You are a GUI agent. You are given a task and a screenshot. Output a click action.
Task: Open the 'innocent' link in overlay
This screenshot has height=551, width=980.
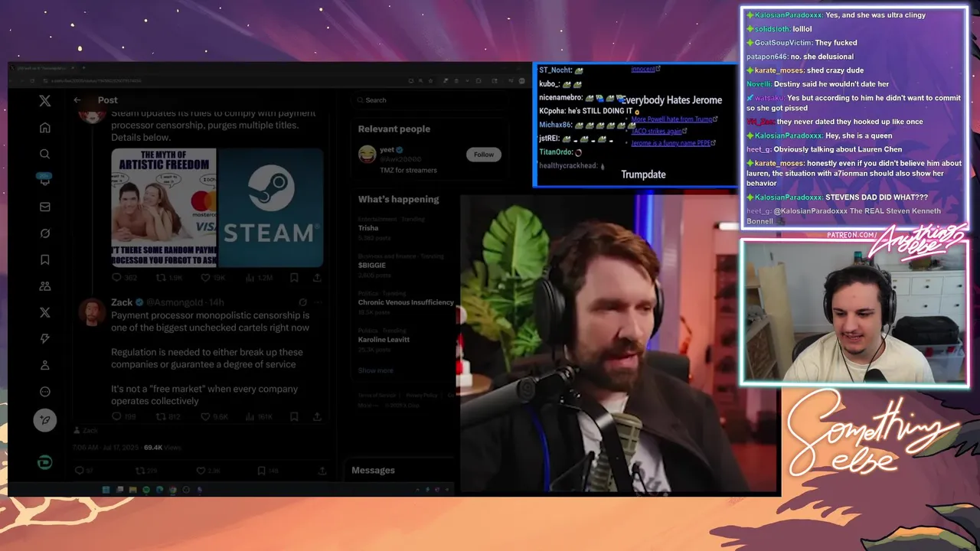click(x=645, y=69)
